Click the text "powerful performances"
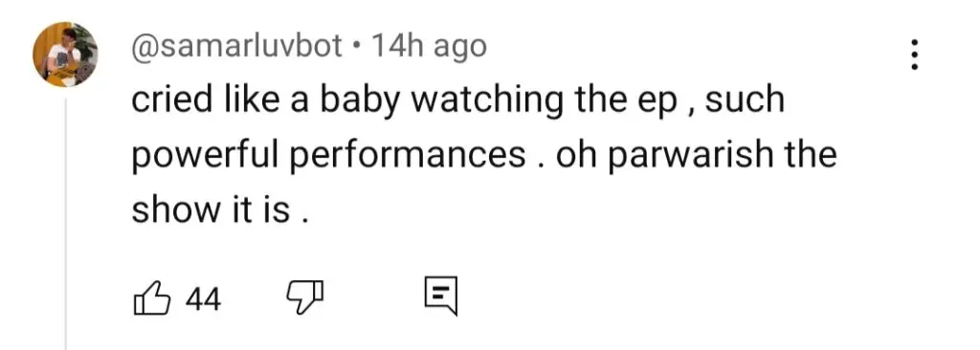The width and height of the screenshot is (980, 350). tap(328, 156)
